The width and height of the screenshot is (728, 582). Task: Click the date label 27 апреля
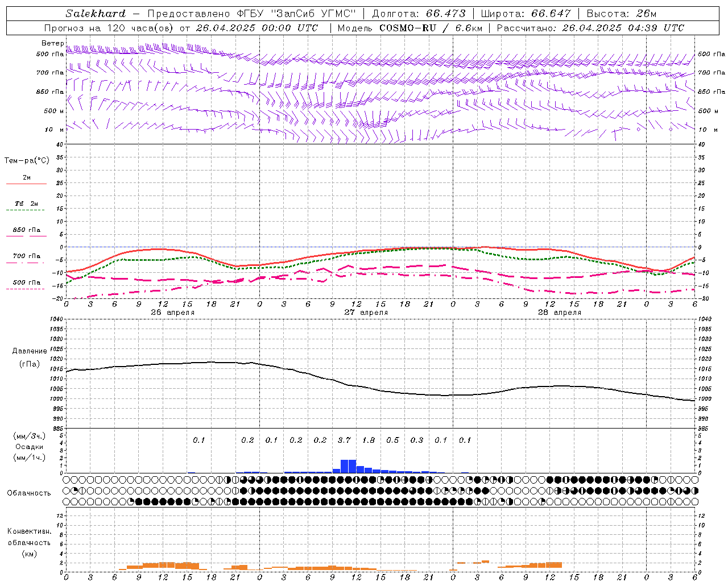coord(366,313)
